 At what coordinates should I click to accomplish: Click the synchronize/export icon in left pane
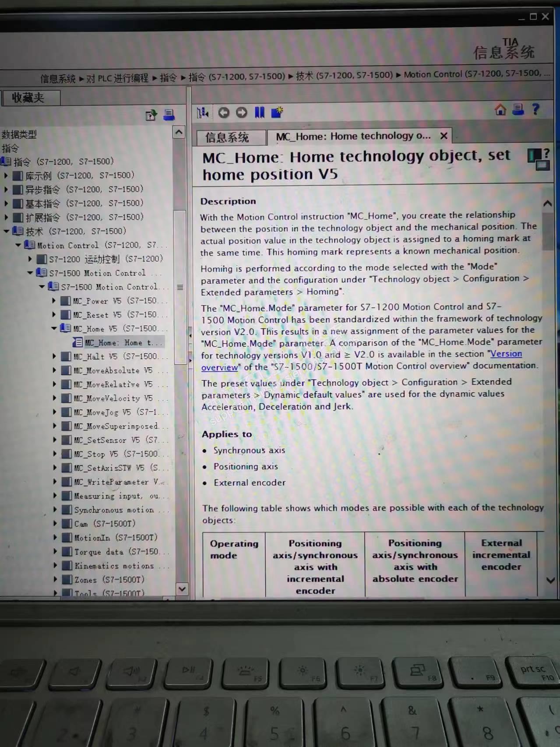151,115
